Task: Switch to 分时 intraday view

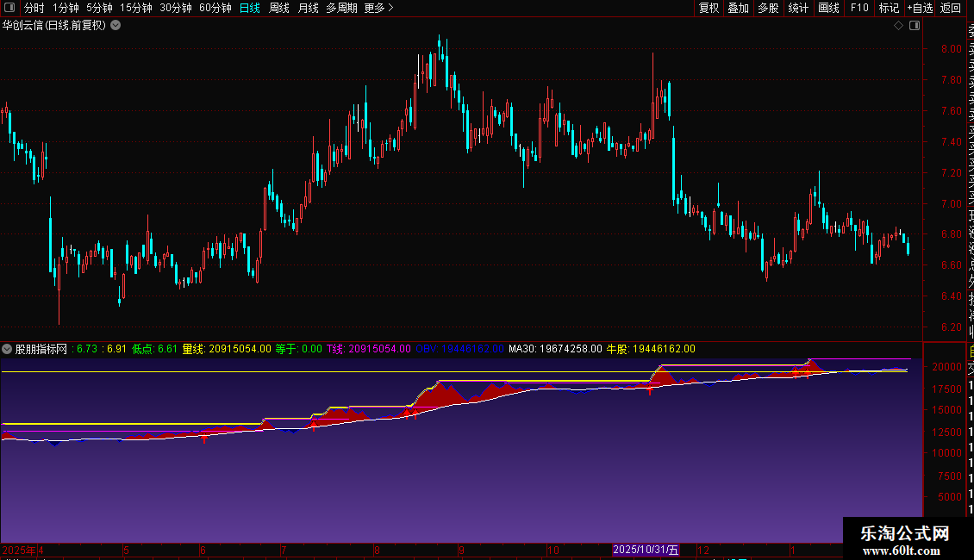Action: (34, 8)
